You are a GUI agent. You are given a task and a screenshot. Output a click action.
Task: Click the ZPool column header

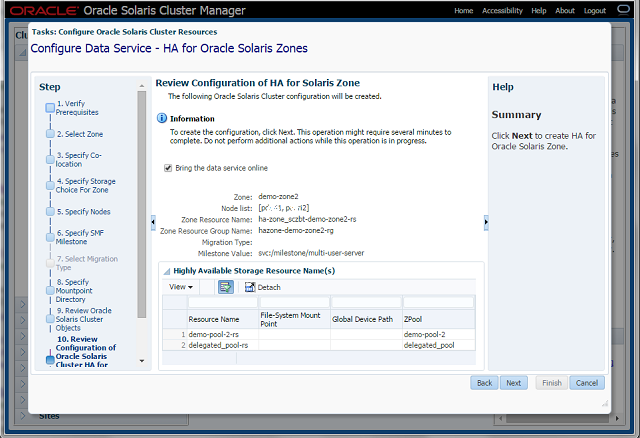coord(439,319)
